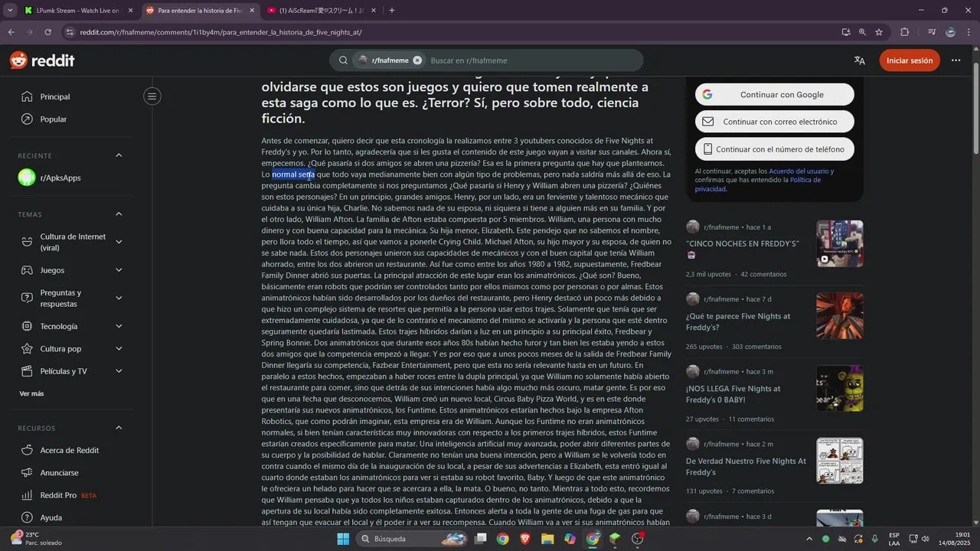
Task: Open the browser extensions puzzle icon
Action: click(905, 32)
